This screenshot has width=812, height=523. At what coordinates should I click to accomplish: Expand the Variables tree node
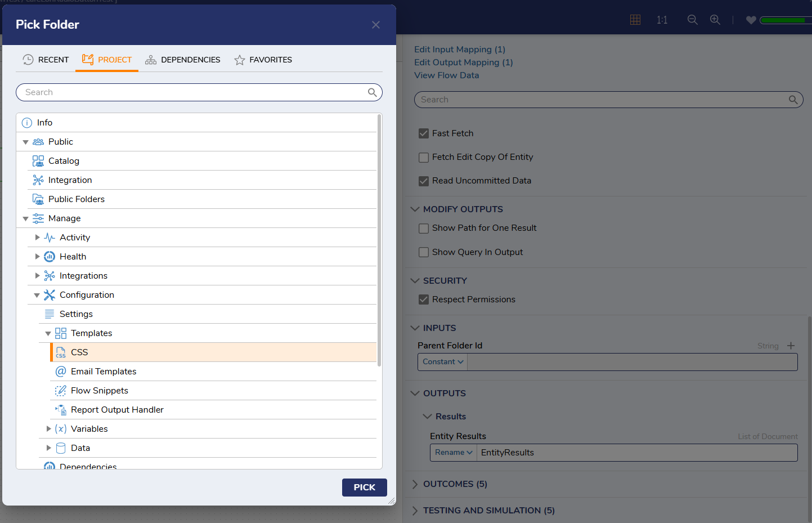[48, 429]
